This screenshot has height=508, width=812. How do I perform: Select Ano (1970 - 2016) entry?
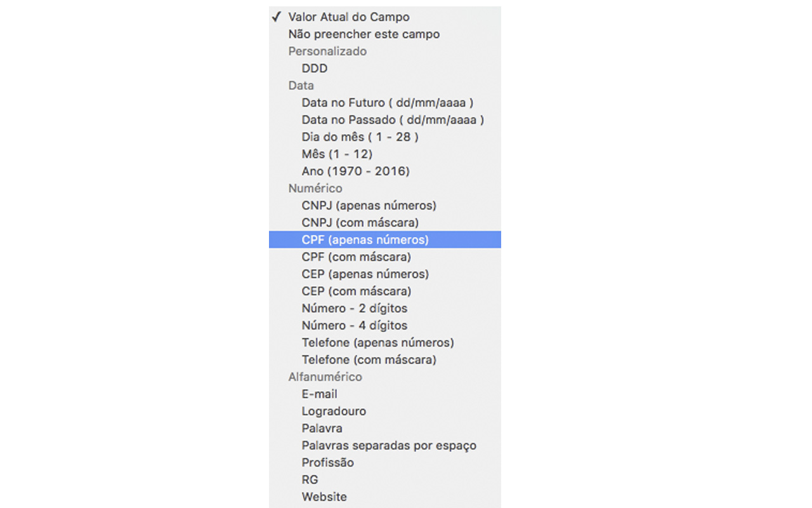pyautogui.click(x=355, y=171)
